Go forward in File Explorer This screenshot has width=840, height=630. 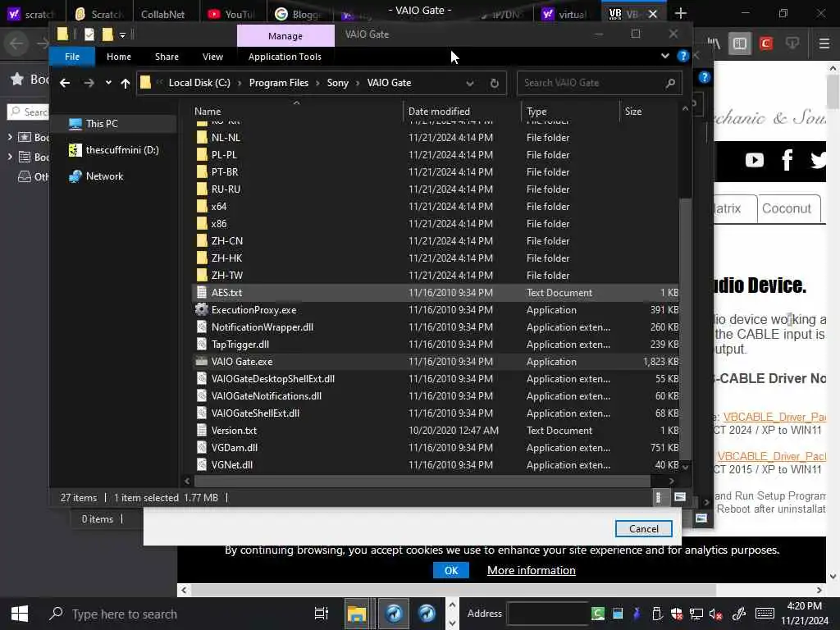point(89,83)
